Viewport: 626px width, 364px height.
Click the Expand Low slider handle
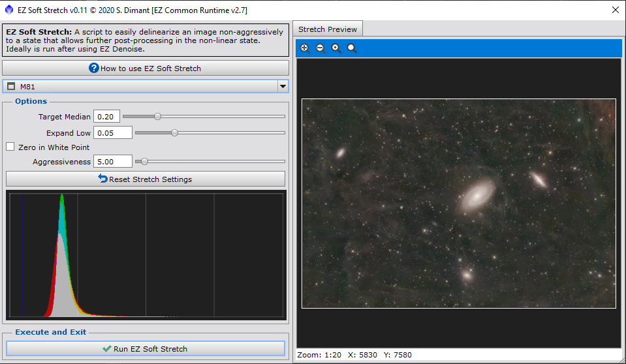(x=174, y=133)
